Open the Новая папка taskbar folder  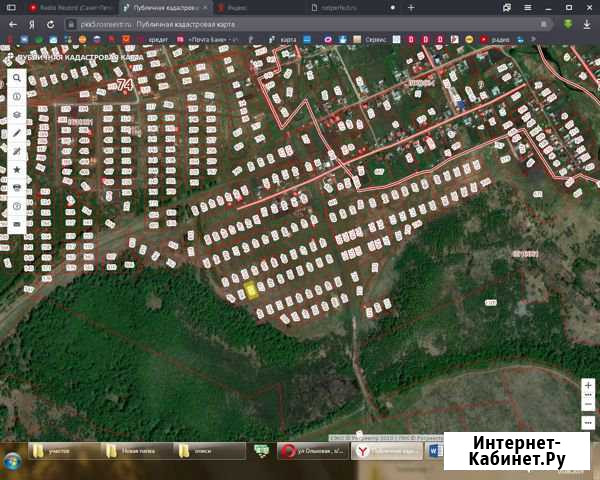point(136,451)
